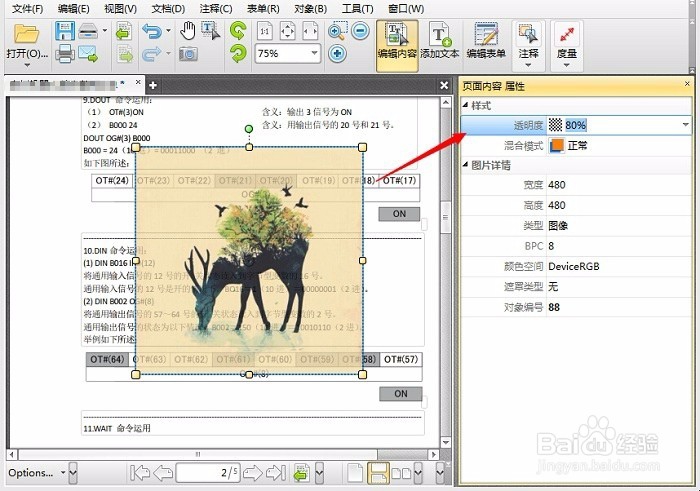Image resolution: width=700 pixels, height=491 pixels.
Task: Open the 文件(F) menu
Action: point(28,8)
